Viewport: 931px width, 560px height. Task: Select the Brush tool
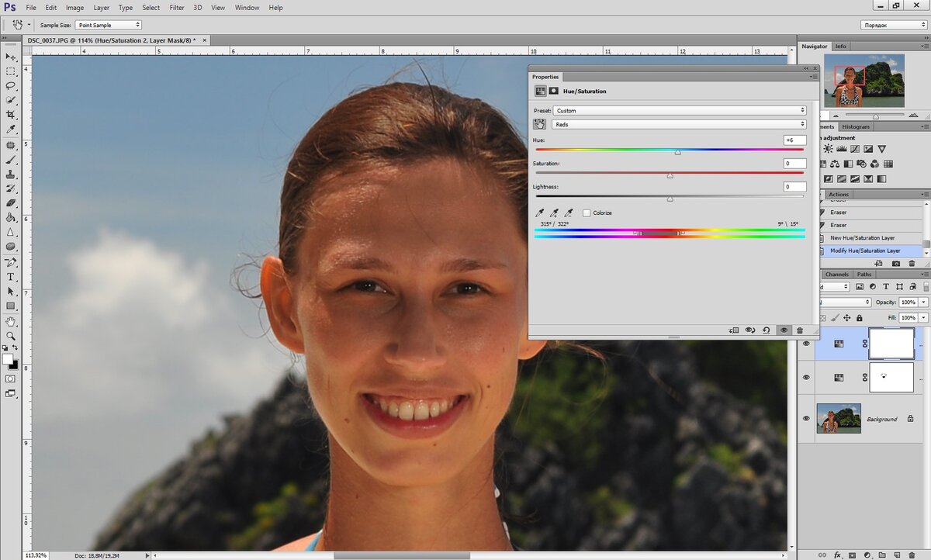pyautogui.click(x=11, y=160)
